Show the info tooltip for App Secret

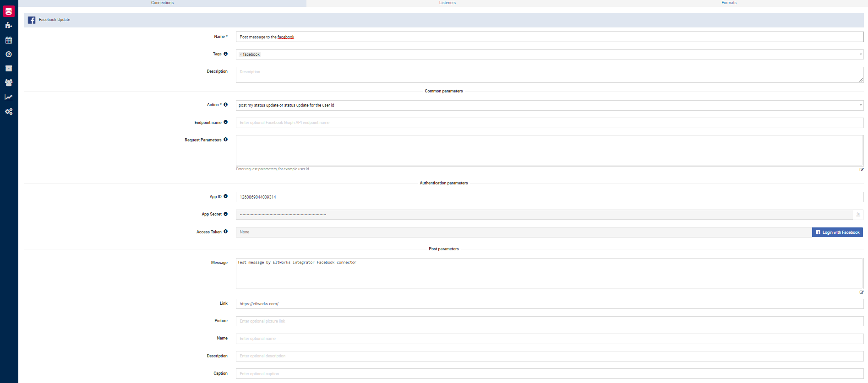pos(225,214)
